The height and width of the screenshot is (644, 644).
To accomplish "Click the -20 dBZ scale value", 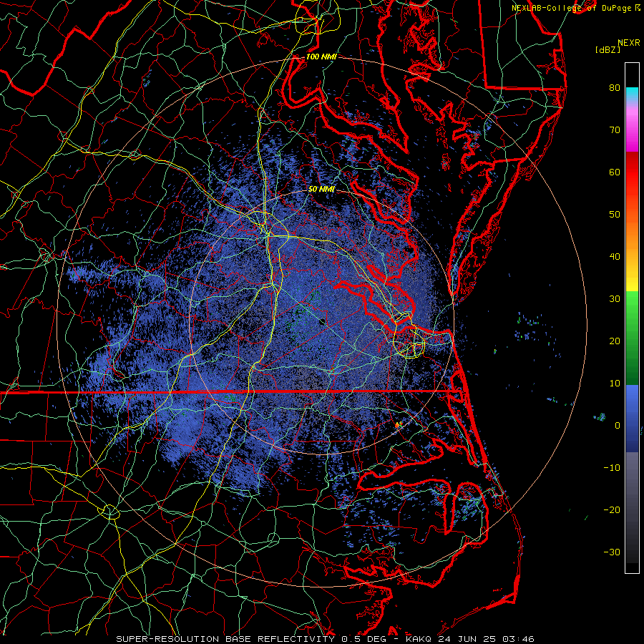I will coord(612,509).
